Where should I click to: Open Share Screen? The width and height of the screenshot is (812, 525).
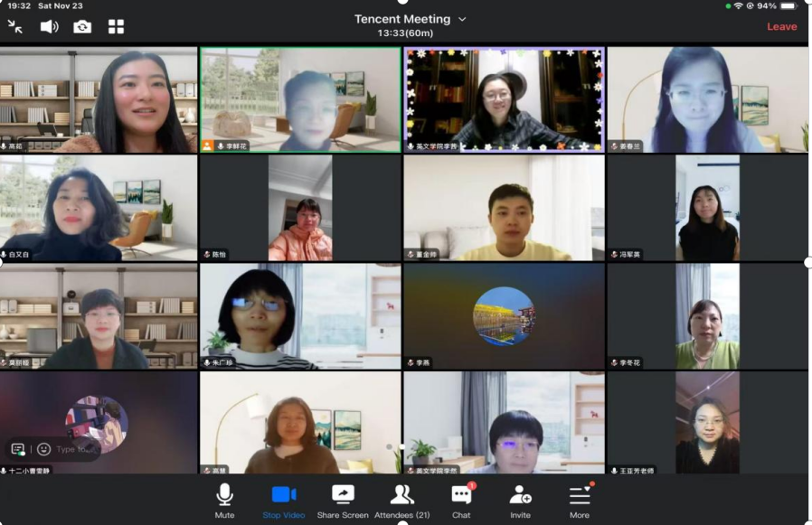[x=343, y=501]
